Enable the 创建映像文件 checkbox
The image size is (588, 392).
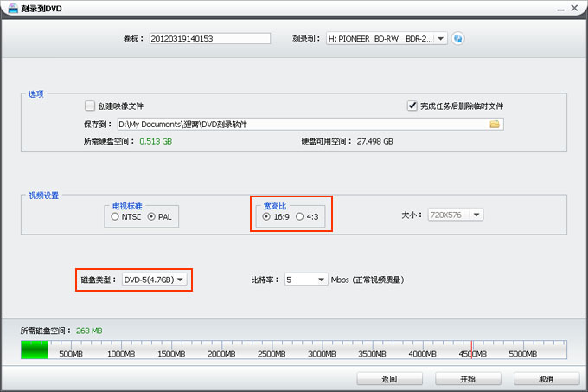click(90, 106)
